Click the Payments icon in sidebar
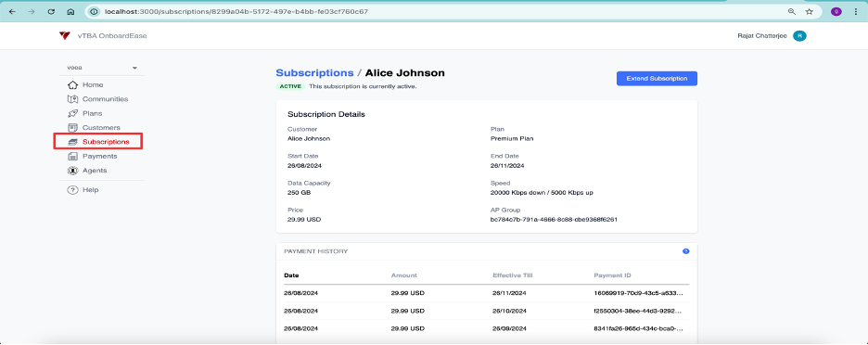The height and width of the screenshot is (345, 868). pos(72,156)
